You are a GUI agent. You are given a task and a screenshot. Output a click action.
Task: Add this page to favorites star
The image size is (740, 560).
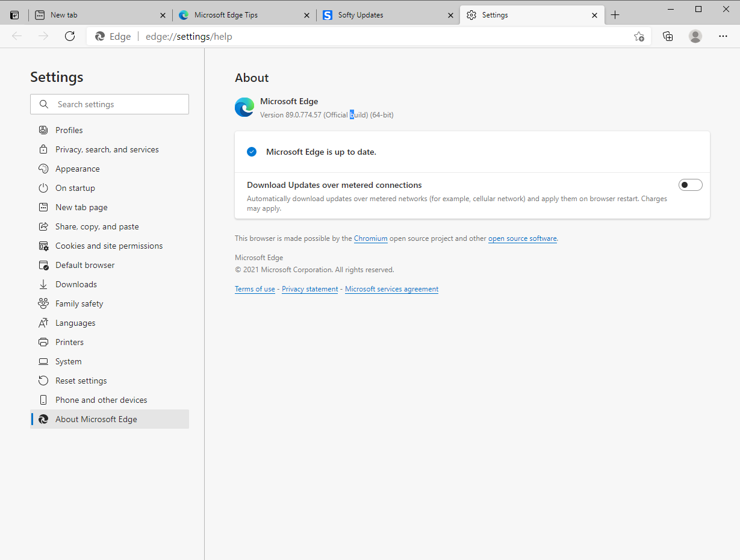639,36
